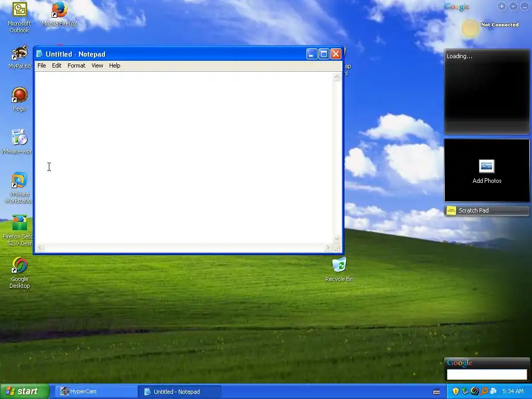Open the File menu in Notepad
The image size is (532, 399).
point(42,65)
